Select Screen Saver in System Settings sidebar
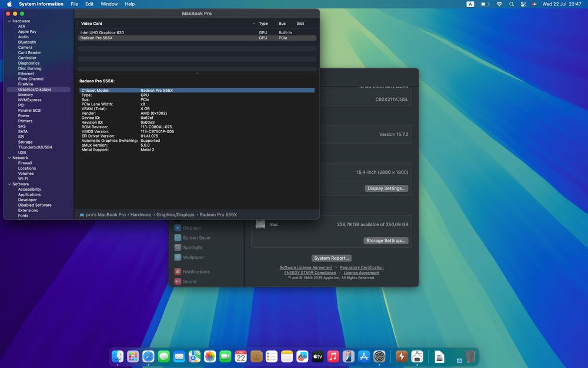 click(x=197, y=238)
